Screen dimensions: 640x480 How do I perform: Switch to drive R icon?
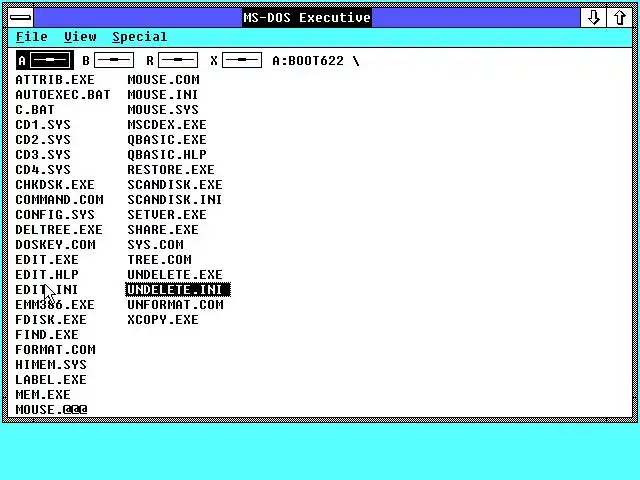[x=172, y=60]
